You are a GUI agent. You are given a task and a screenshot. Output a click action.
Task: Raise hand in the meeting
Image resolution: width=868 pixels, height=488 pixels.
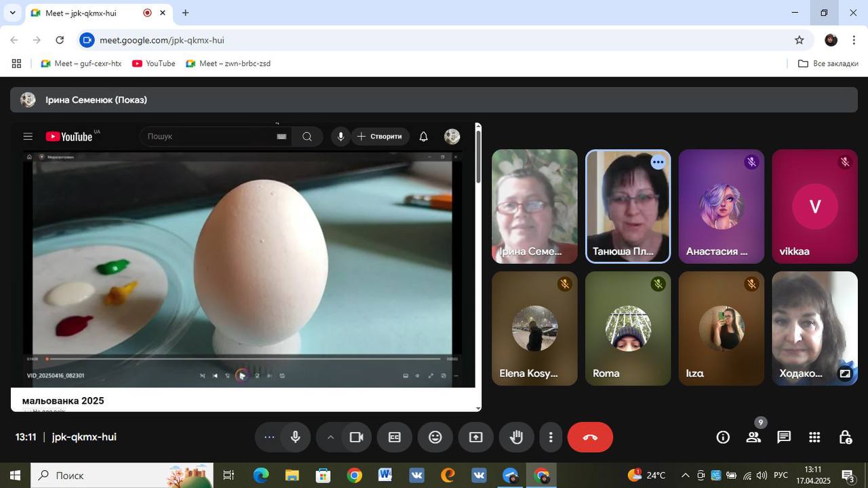[517, 437]
